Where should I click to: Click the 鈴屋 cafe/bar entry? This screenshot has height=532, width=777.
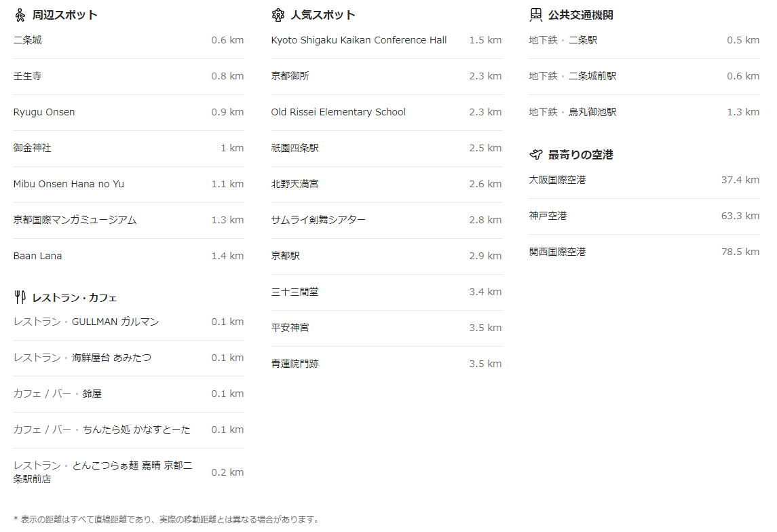128,394
